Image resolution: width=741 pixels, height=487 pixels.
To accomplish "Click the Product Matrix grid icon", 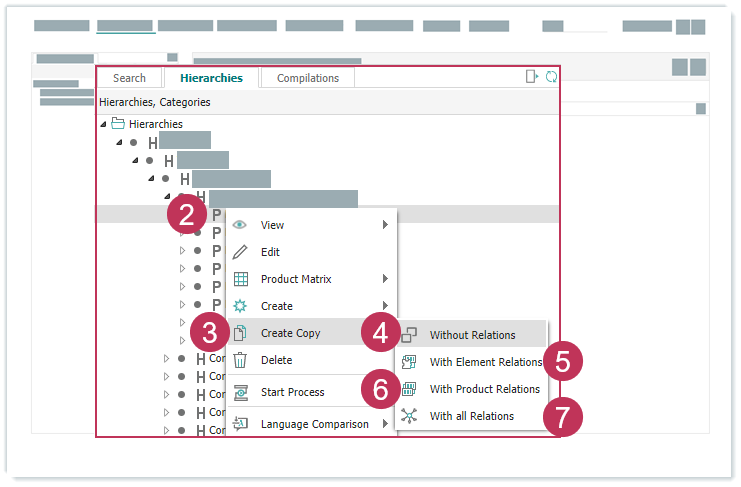I will pyautogui.click(x=240, y=279).
